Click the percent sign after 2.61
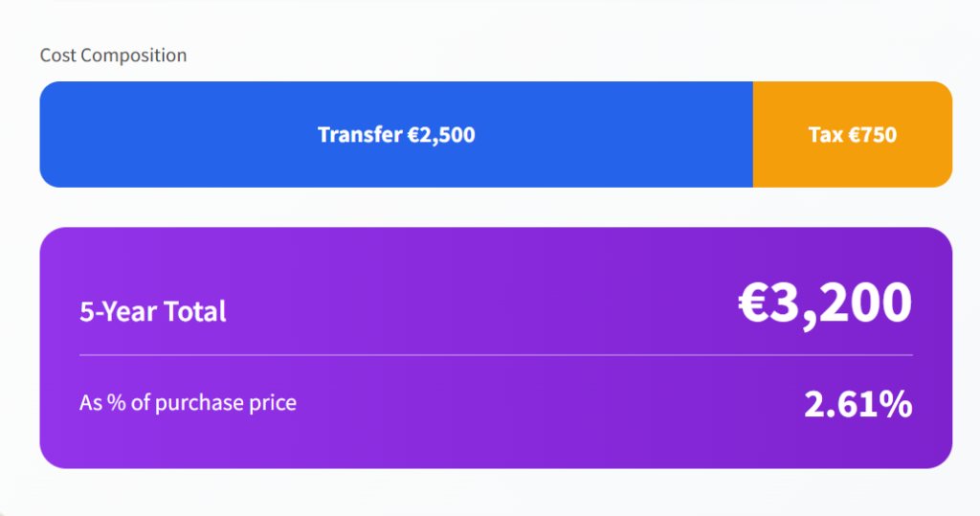Viewport: 980px width, 516px height. pos(895,405)
